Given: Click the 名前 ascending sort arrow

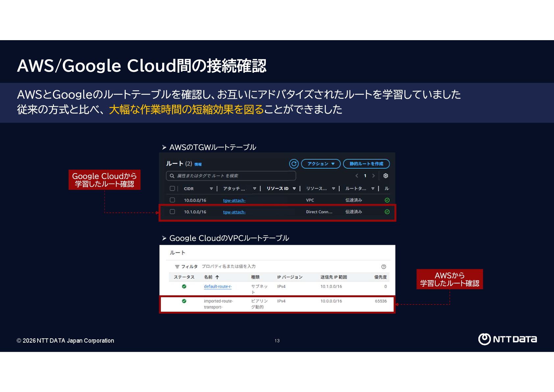Looking at the screenshot, I should (x=217, y=277).
